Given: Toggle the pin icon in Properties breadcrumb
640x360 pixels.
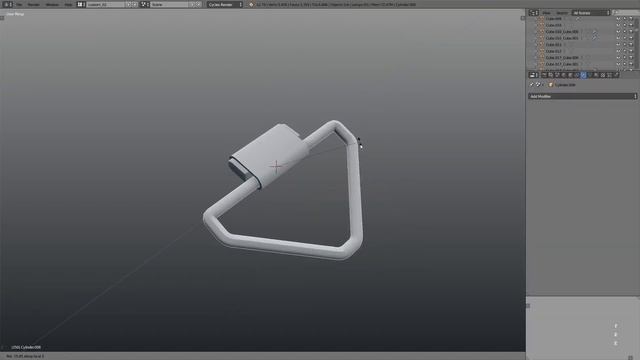Looking at the screenshot, I should 531,85.
